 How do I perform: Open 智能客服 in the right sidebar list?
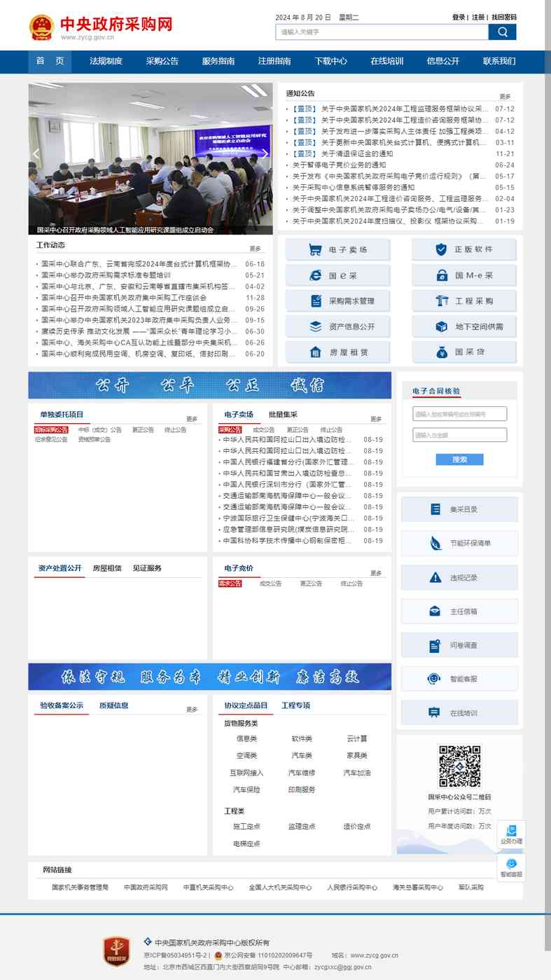(459, 679)
